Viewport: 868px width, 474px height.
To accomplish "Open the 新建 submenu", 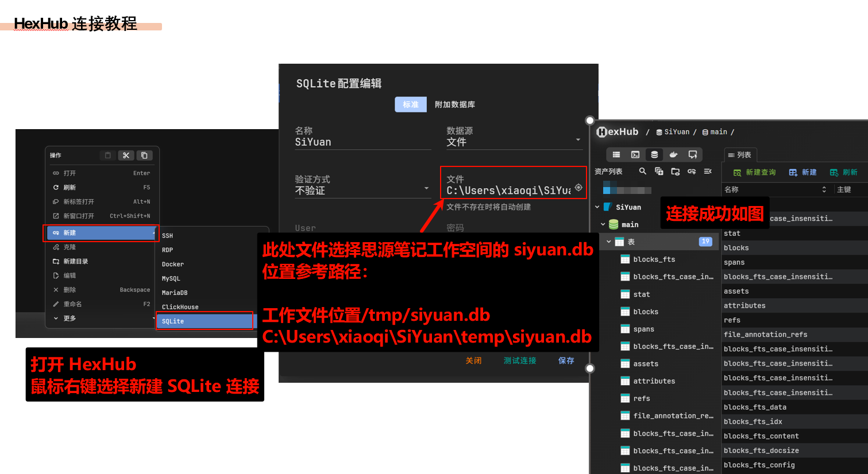I will tap(101, 233).
